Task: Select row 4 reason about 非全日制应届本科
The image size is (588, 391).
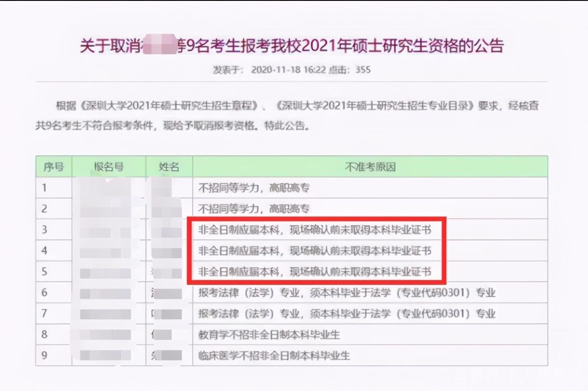Action: click(x=315, y=251)
